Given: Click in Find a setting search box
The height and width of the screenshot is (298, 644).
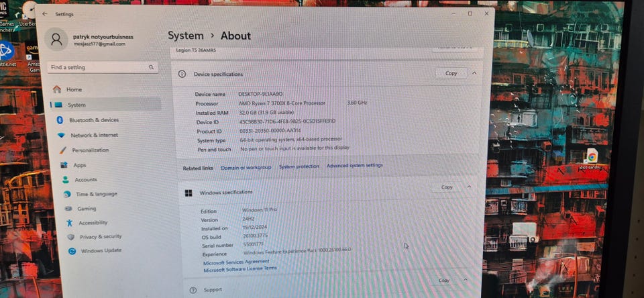Looking at the screenshot, I should pos(103,67).
